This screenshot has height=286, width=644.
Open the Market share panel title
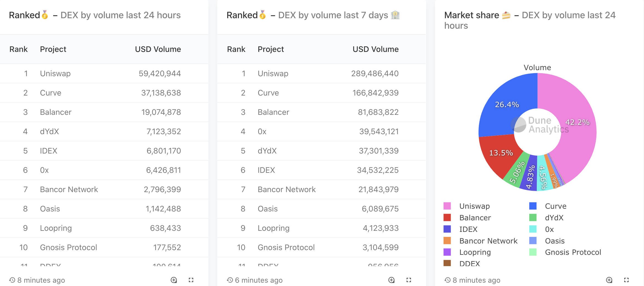530,20
